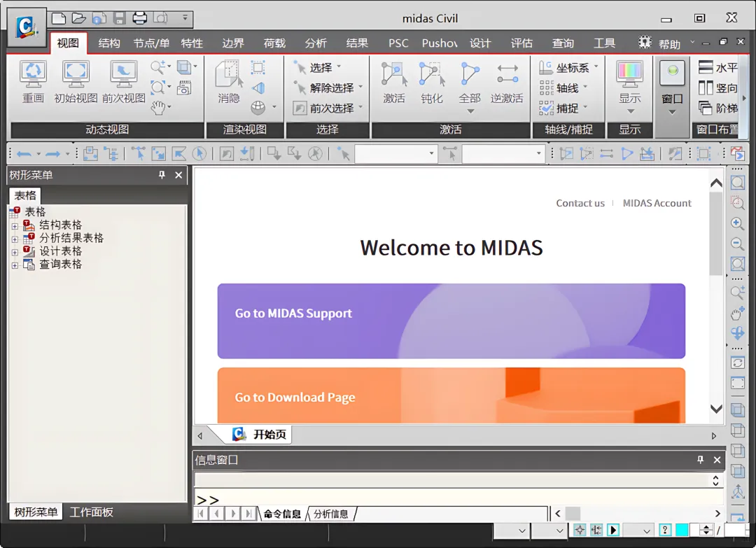Click the start page scroll up arrow
The width and height of the screenshot is (756, 548).
pyautogui.click(x=717, y=183)
